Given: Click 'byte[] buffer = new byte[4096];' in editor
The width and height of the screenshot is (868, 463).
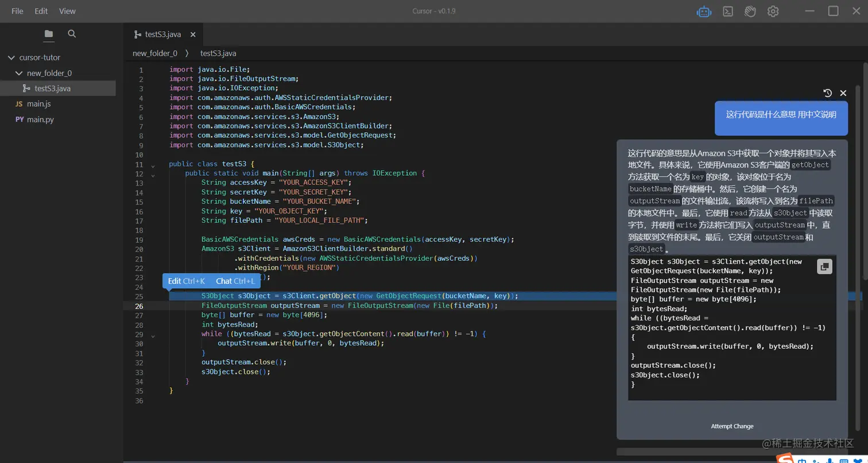Looking at the screenshot, I should 264,315.
